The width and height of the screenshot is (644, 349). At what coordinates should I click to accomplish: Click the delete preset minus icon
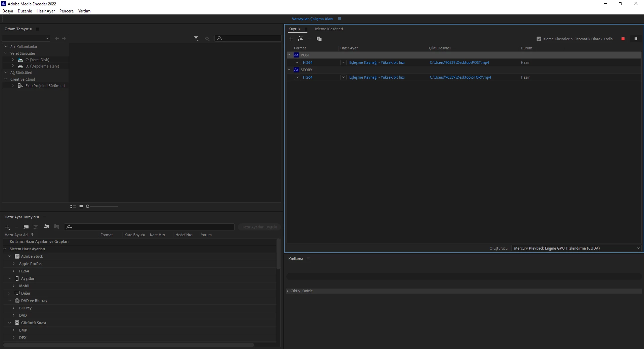click(x=16, y=227)
